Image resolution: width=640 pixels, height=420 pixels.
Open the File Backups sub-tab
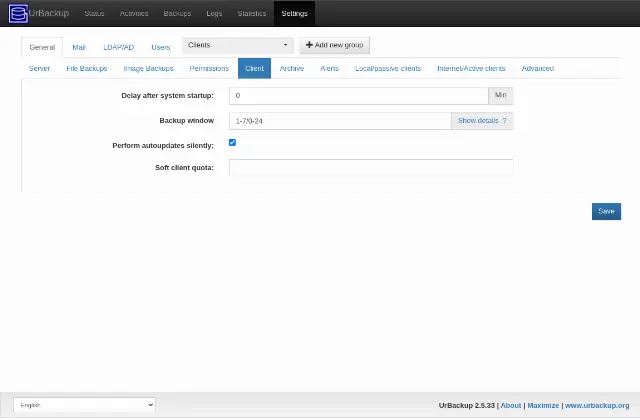pyautogui.click(x=87, y=69)
